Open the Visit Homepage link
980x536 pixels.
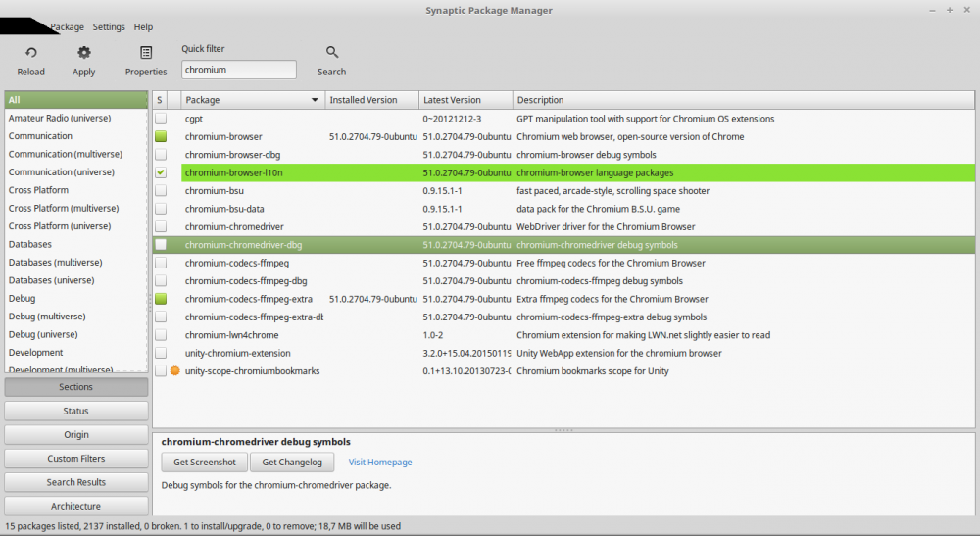pos(380,463)
